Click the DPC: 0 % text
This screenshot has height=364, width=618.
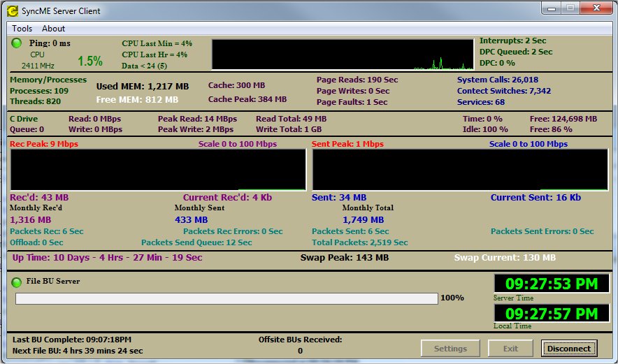click(x=497, y=63)
